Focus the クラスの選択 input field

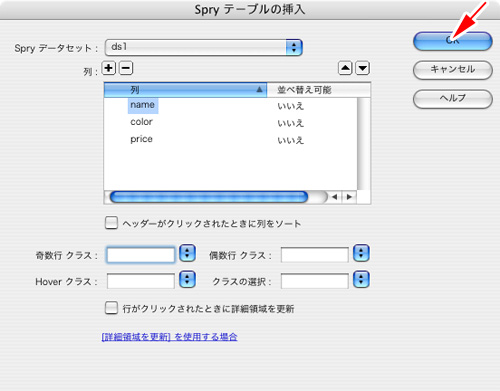[x=315, y=281]
